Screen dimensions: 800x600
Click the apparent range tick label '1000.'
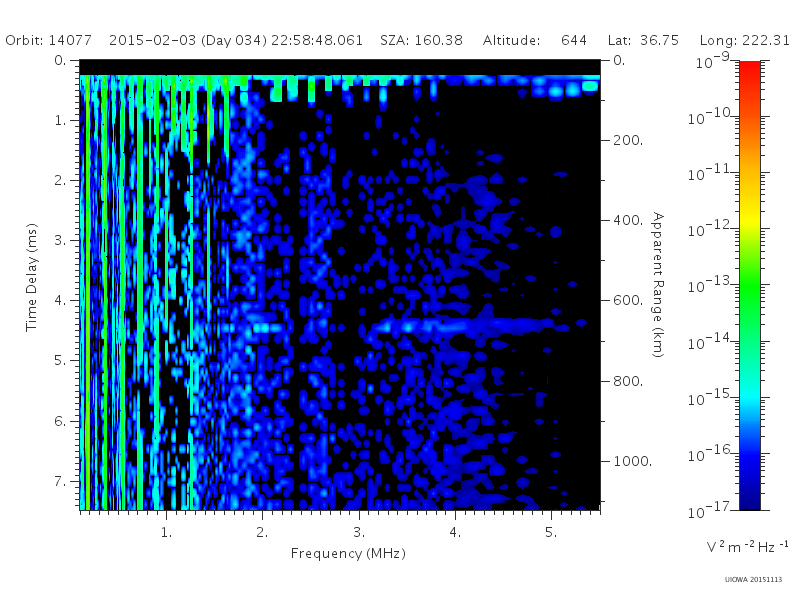(x=633, y=461)
